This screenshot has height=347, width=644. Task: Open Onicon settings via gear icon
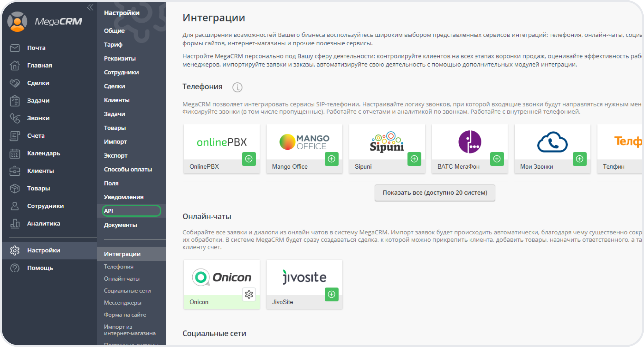tap(249, 294)
